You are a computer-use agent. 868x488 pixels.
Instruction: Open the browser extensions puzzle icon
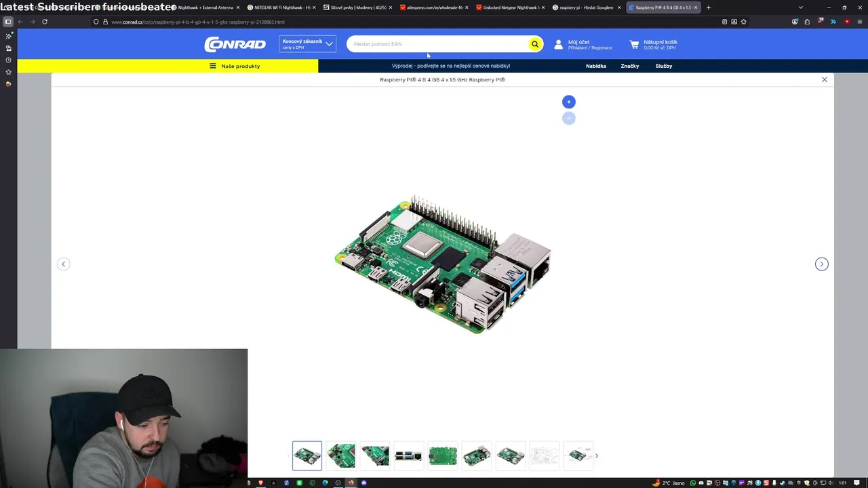coord(807,22)
